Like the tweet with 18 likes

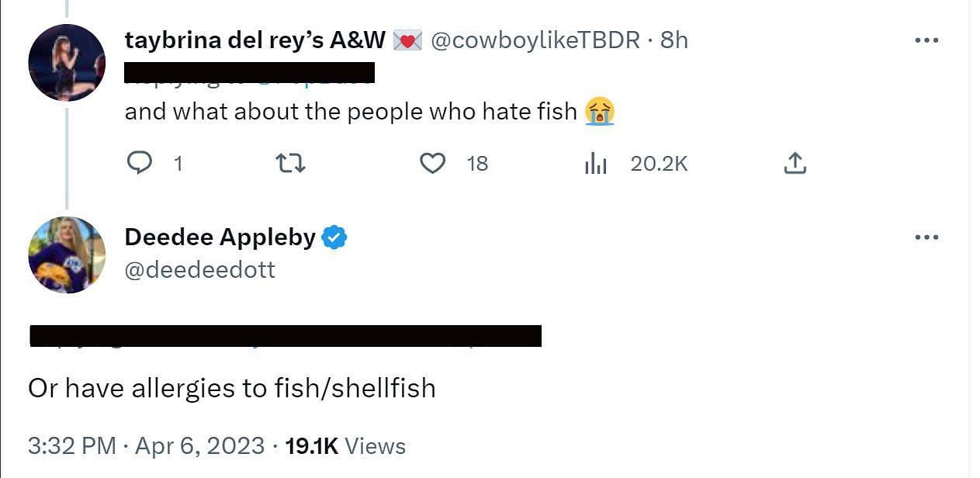coord(432,163)
